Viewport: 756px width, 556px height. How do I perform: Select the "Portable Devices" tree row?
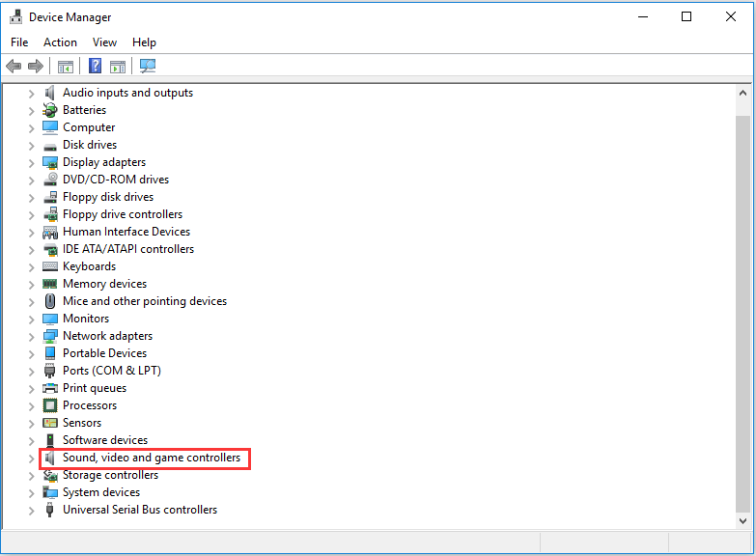click(x=95, y=353)
